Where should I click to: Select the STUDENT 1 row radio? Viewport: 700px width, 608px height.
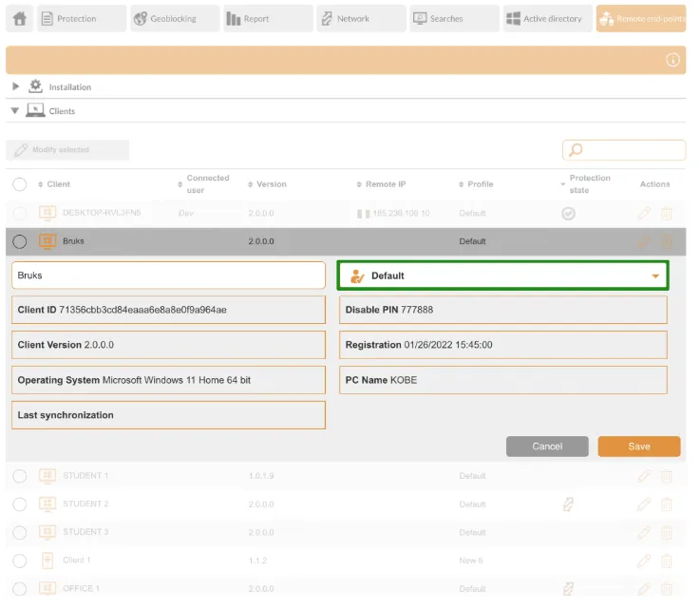click(20, 476)
